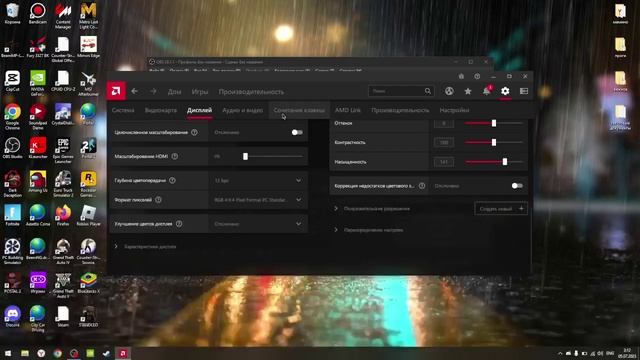Adjust Насыщенность saturation slider handle
This screenshot has width=640, height=360.
(505, 162)
